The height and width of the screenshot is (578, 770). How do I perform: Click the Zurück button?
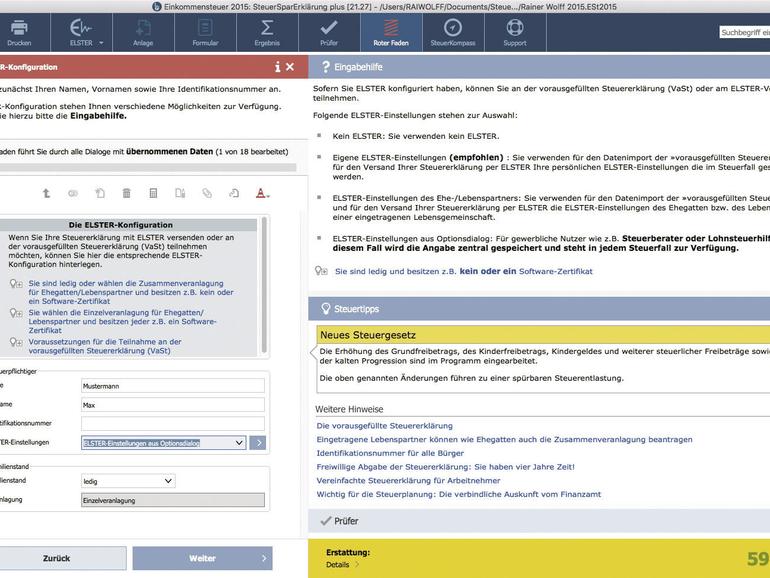click(56, 558)
